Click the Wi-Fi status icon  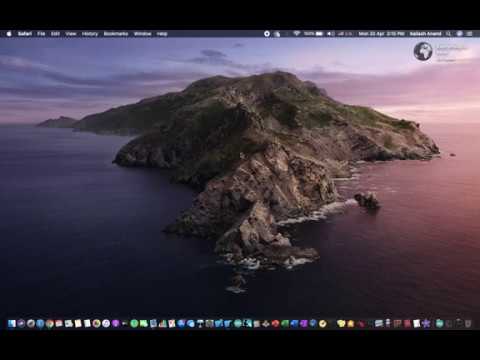pos(296,34)
